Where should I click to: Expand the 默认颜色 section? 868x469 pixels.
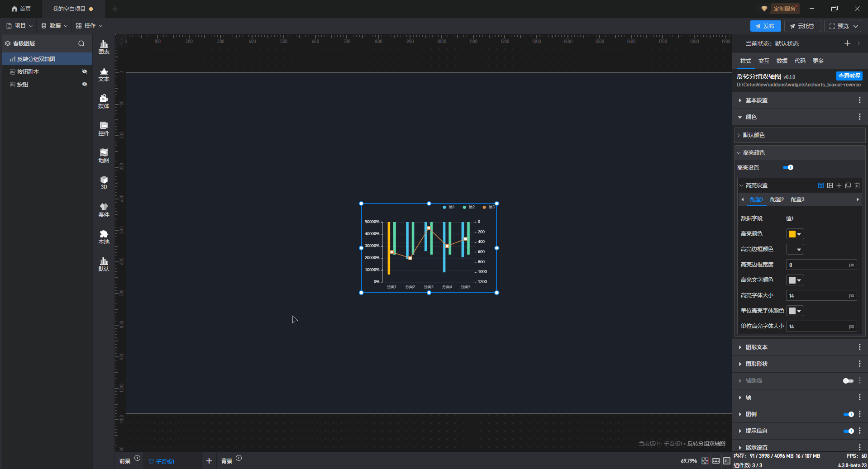pos(754,135)
